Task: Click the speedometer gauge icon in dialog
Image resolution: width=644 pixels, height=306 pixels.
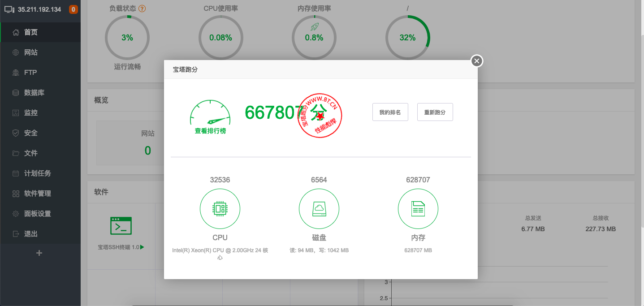Action: 210,113
